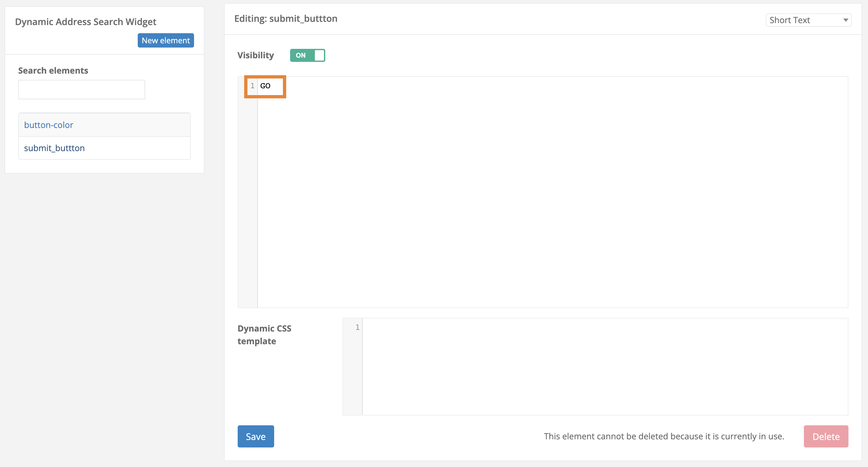Click line 1 gutter in CSS template
868x467 pixels.
coord(357,327)
